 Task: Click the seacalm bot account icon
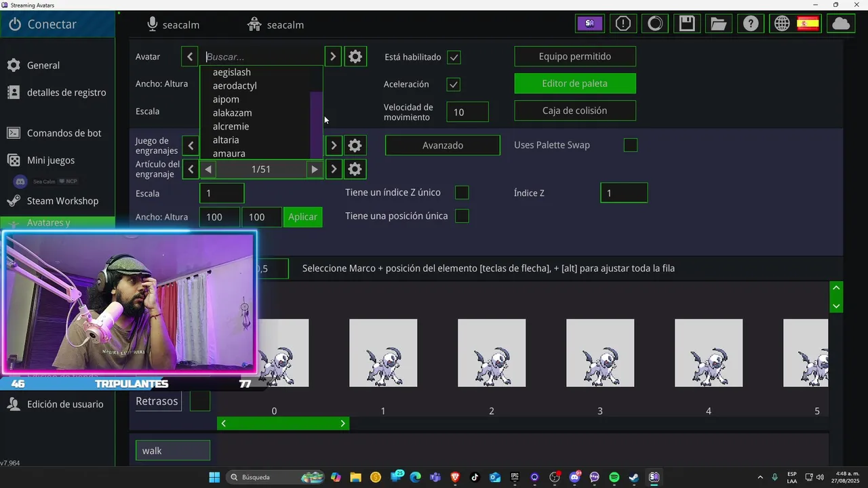254,24
